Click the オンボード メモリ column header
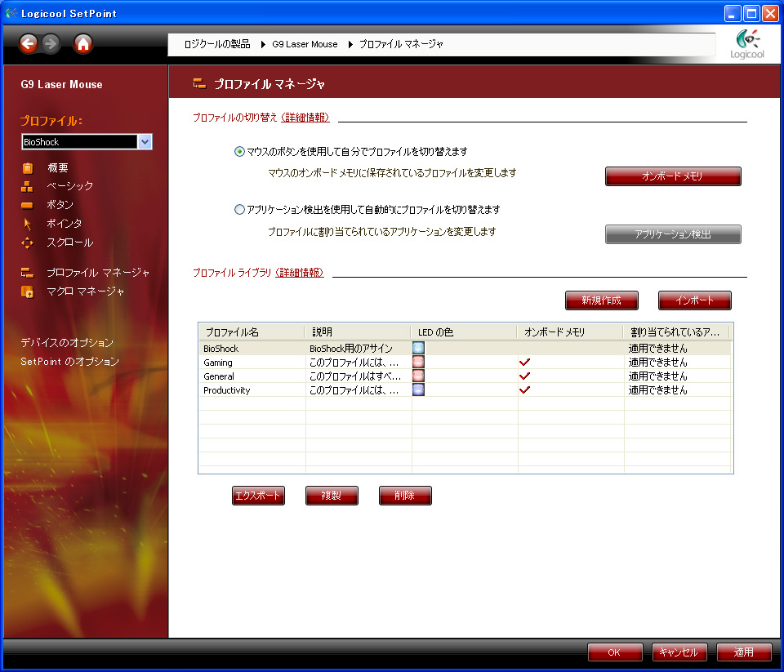 (571, 332)
